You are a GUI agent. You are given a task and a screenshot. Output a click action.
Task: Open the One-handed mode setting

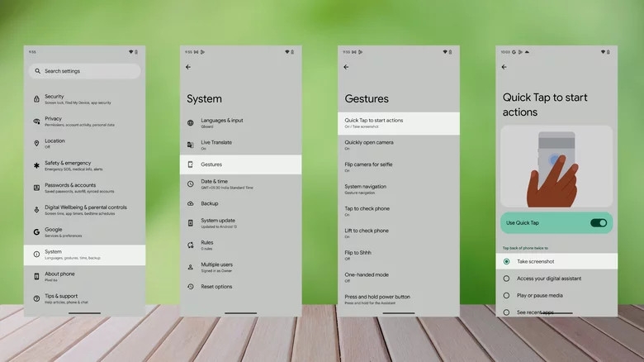tap(399, 277)
